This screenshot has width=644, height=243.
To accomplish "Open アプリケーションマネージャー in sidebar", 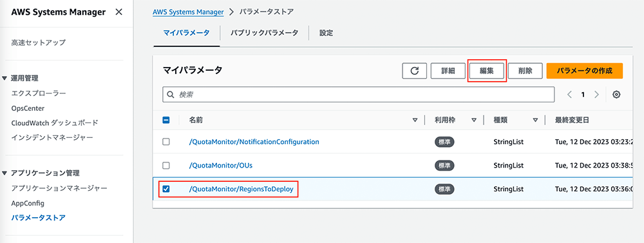I will tap(59, 188).
